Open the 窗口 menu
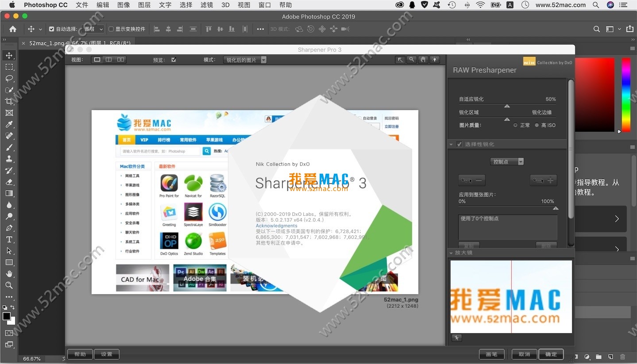 (x=265, y=5)
